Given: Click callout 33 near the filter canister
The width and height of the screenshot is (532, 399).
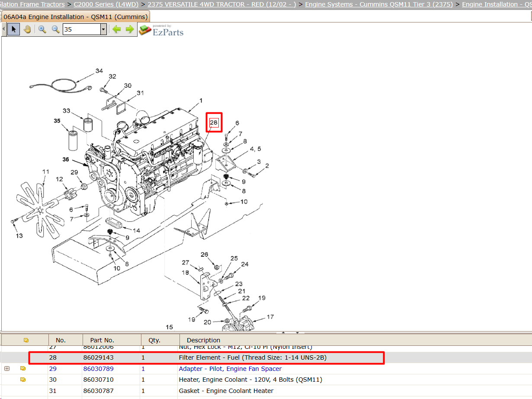Looking at the screenshot, I should click(66, 111).
